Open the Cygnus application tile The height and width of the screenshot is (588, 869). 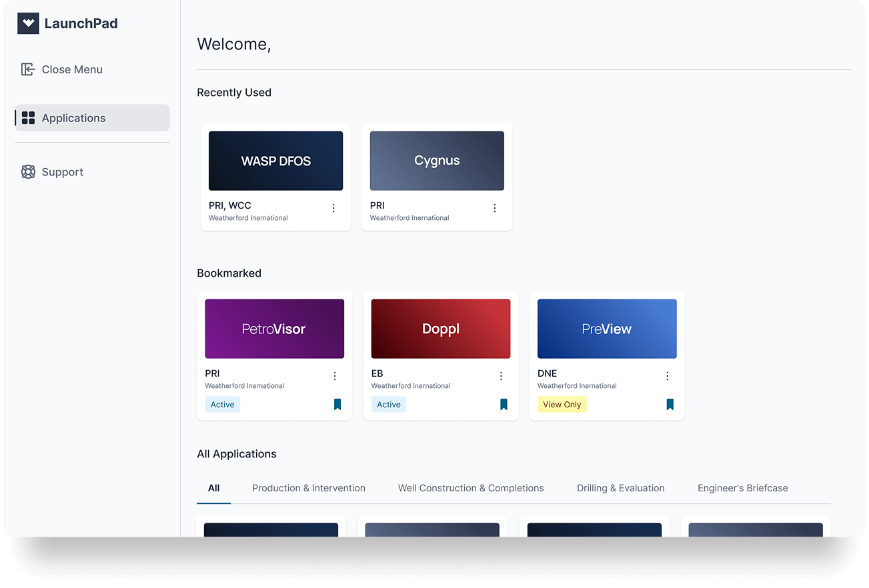pyautogui.click(x=437, y=161)
